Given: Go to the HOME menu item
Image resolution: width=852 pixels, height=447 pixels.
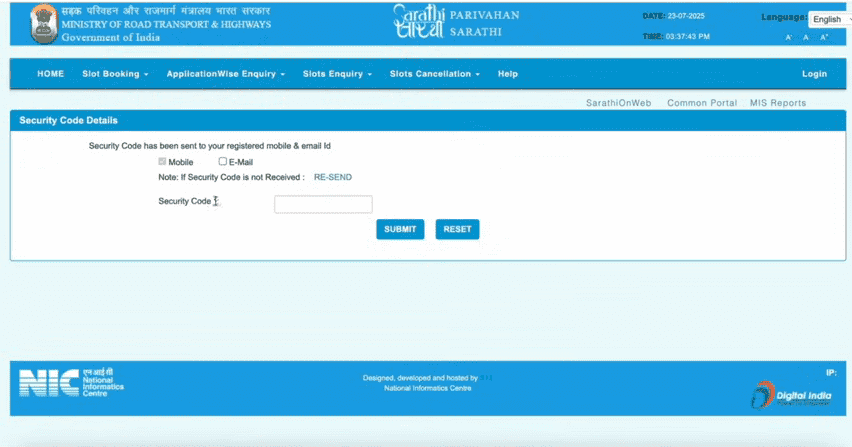Looking at the screenshot, I should tap(50, 74).
